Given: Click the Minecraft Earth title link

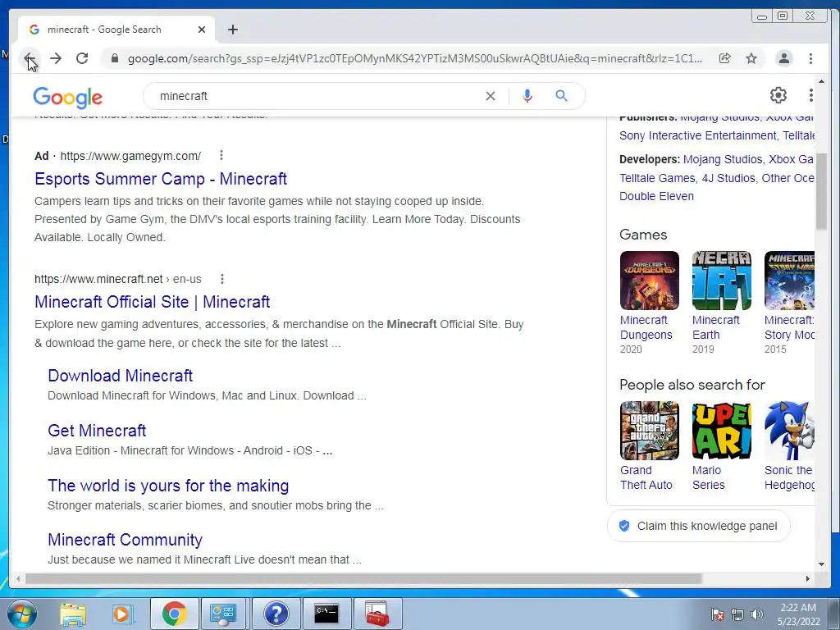Looking at the screenshot, I should (715, 327).
